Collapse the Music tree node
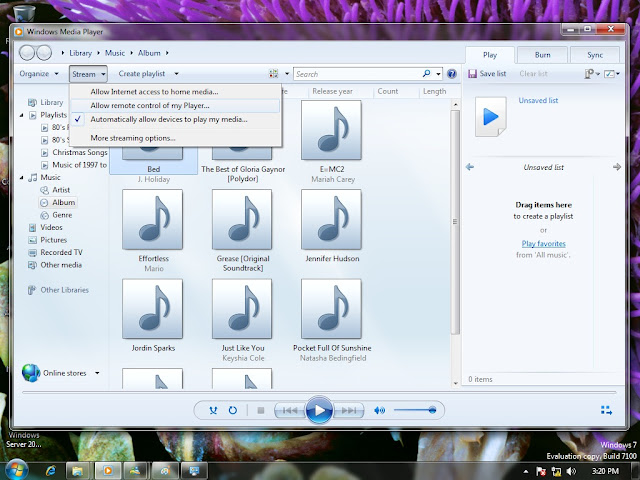The image size is (640, 480). click(22, 178)
